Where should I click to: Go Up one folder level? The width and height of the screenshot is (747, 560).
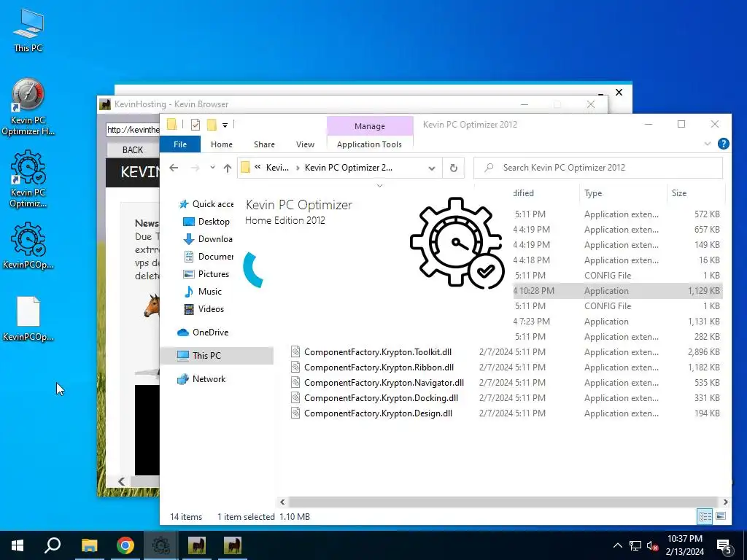tap(228, 168)
